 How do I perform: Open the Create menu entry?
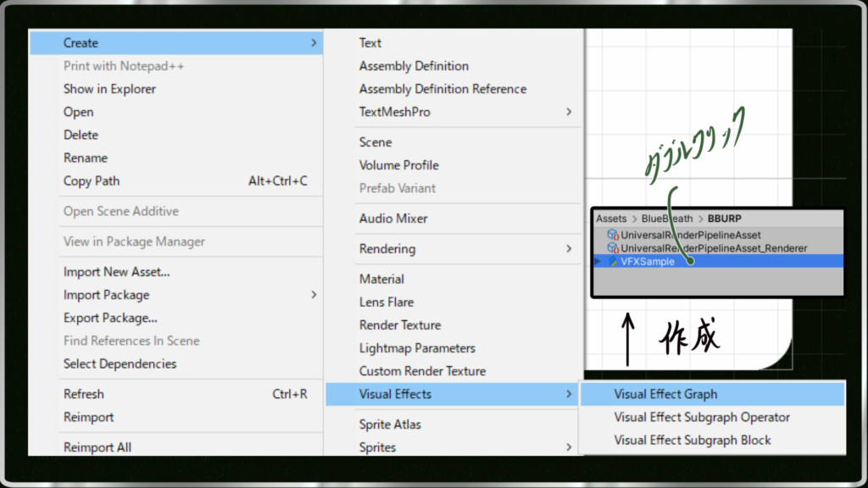click(x=81, y=43)
